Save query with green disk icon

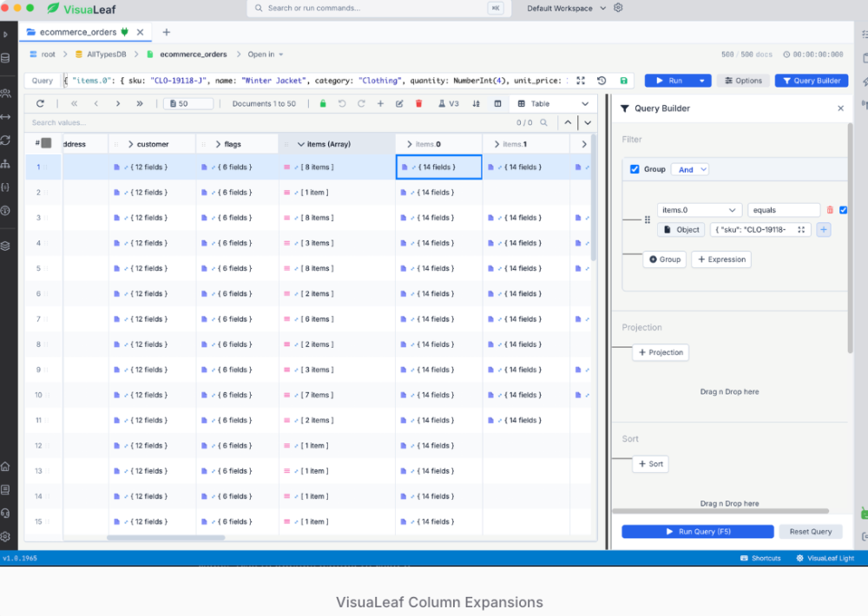[623, 81]
